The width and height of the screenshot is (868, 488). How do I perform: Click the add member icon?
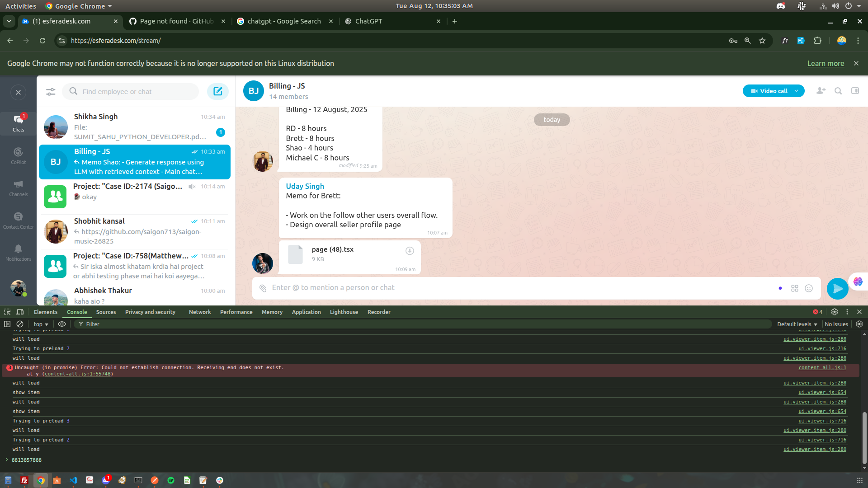[821, 91]
